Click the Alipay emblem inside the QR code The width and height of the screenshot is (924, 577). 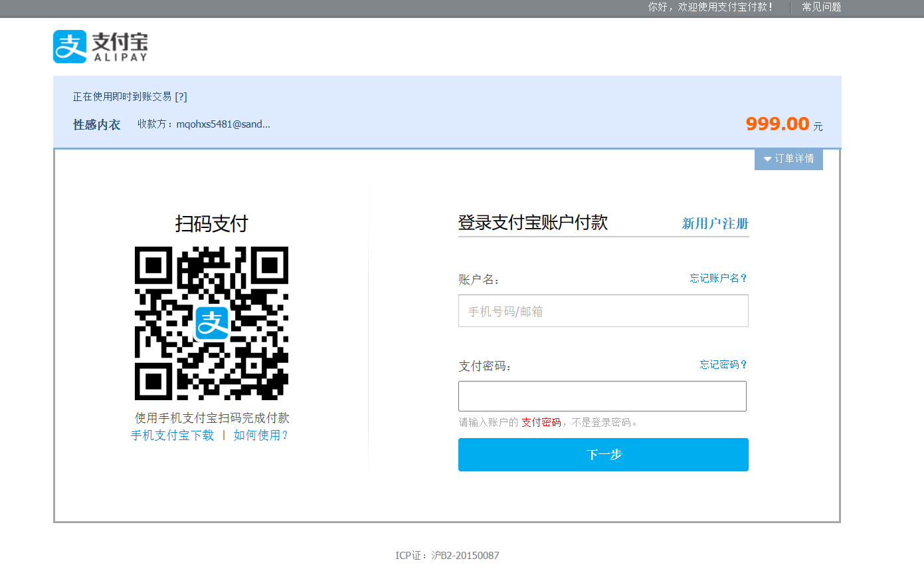click(211, 323)
